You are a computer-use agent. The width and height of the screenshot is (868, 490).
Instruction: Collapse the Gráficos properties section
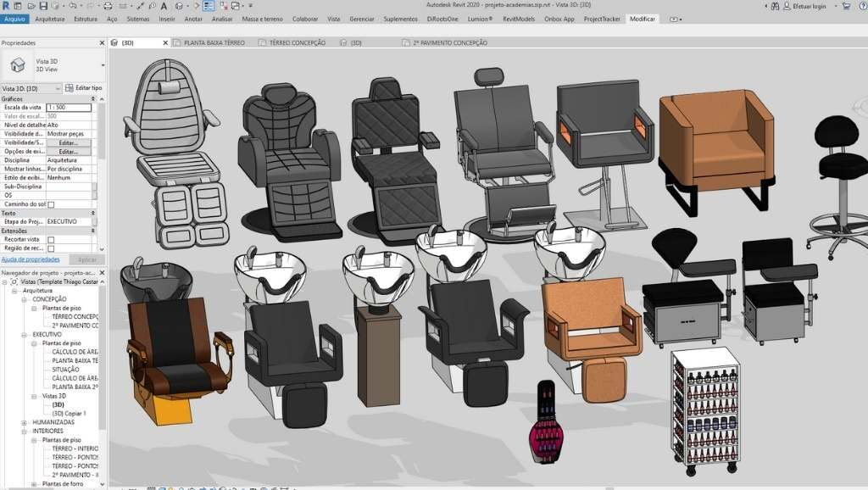(94, 98)
